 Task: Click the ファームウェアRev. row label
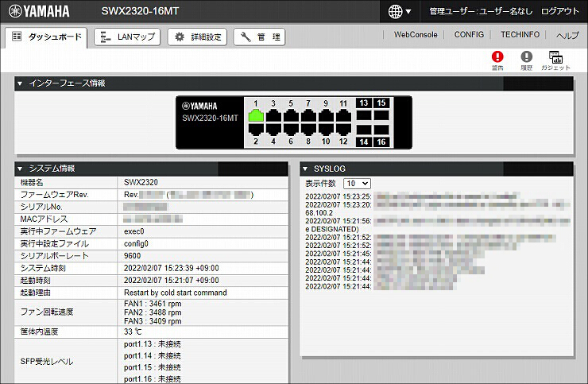pyautogui.click(x=54, y=195)
